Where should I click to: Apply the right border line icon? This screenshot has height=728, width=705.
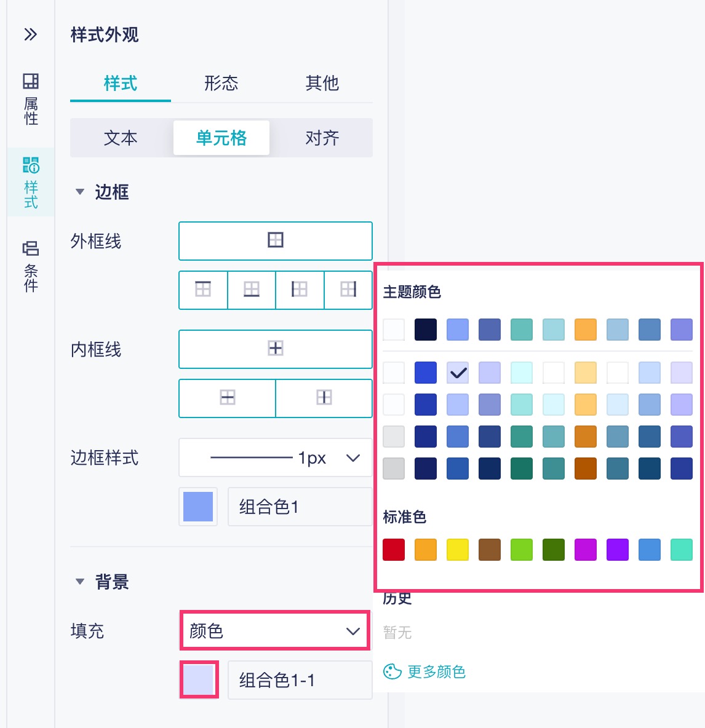pos(348,290)
